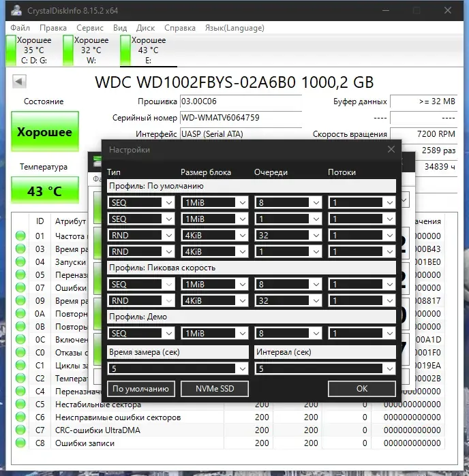Click power-on count value 2589 раз
469x476 pixels.
coord(438,150)
